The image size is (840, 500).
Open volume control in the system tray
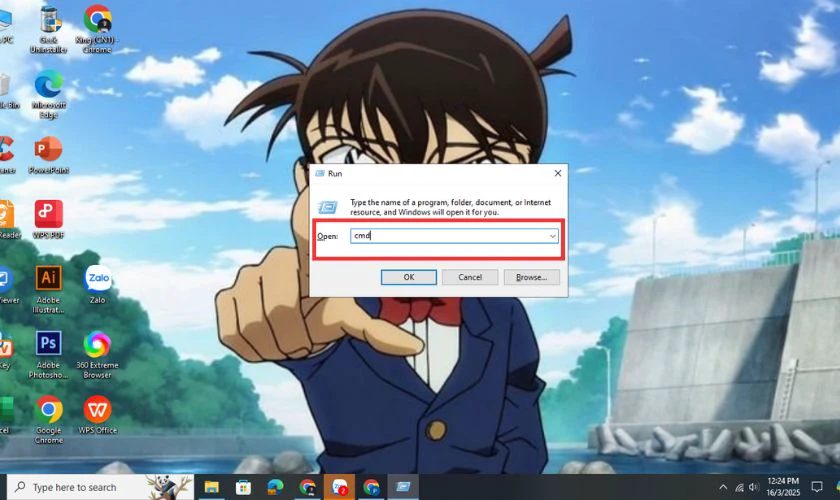point(754,487)
